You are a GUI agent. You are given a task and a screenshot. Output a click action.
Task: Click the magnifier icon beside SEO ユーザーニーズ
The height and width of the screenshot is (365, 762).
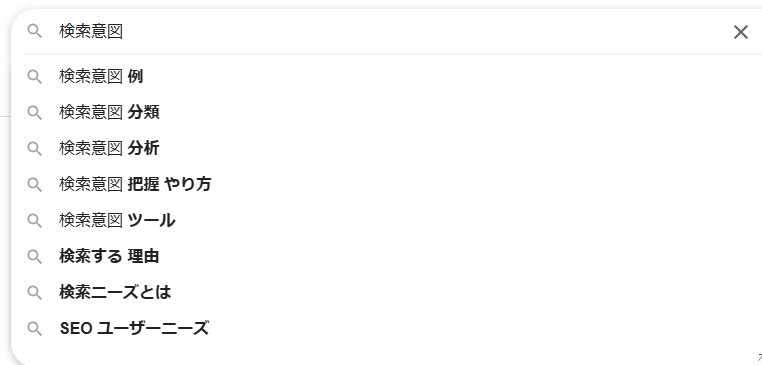pos(35,329)
